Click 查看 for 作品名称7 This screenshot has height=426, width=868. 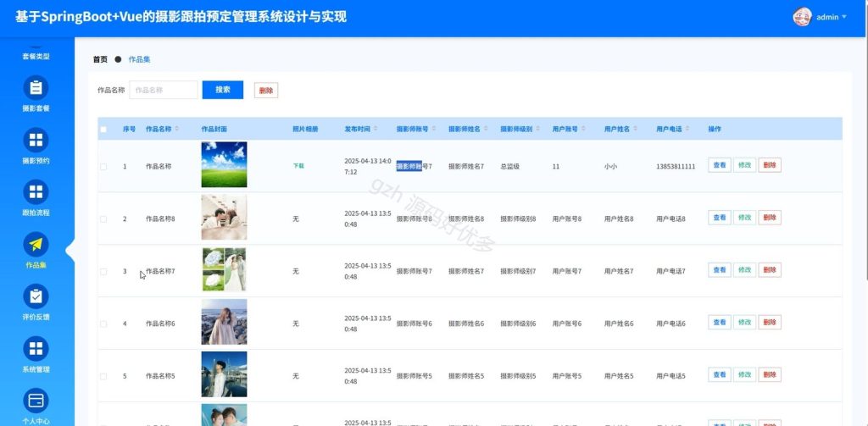coord(719,270)
